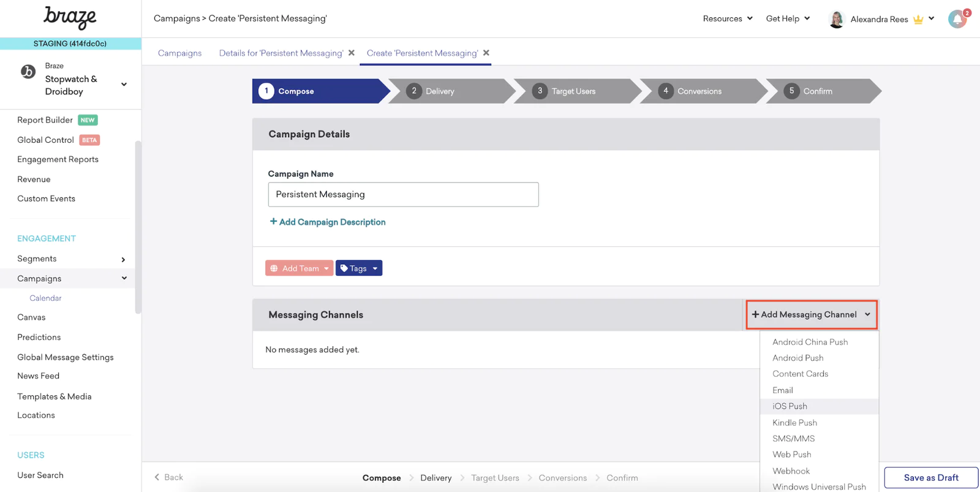Image resolution: width=980 pixels, height=492 pixels.
Task: Click the step 2 Delivery circle
Action: [x=414, y=91]
